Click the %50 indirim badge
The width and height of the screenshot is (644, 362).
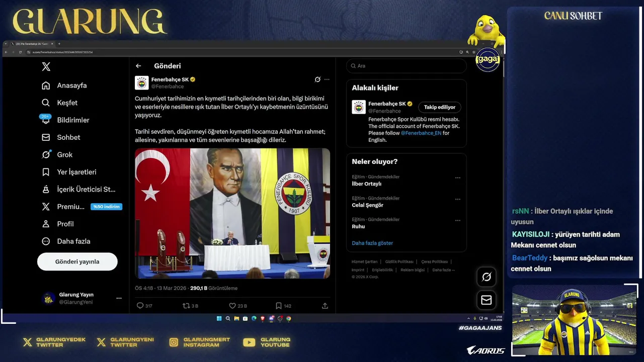[106, 207]
